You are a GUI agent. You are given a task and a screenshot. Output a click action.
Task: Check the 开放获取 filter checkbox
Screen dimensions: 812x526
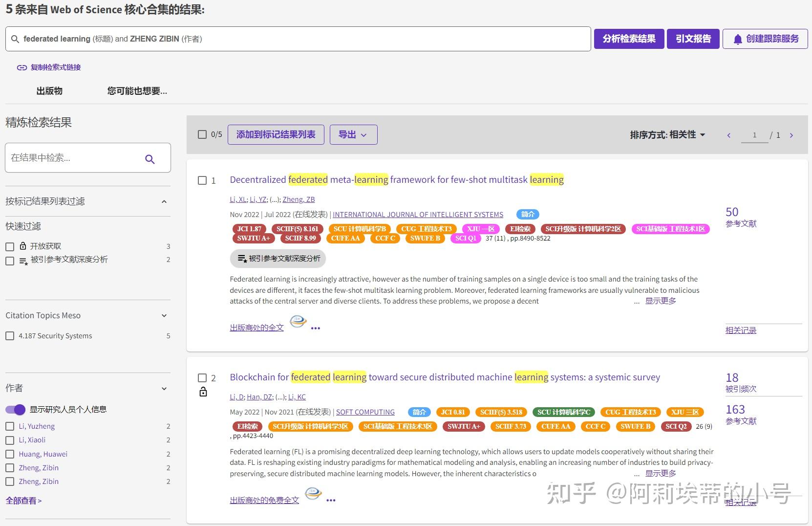coord(10,247)
